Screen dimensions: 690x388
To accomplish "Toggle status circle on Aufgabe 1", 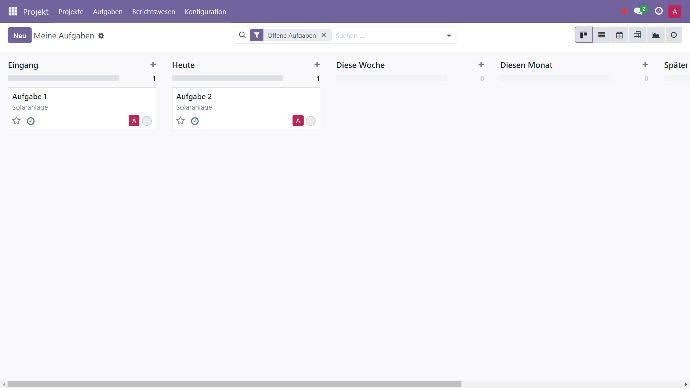I will click(x=147, y=121).
